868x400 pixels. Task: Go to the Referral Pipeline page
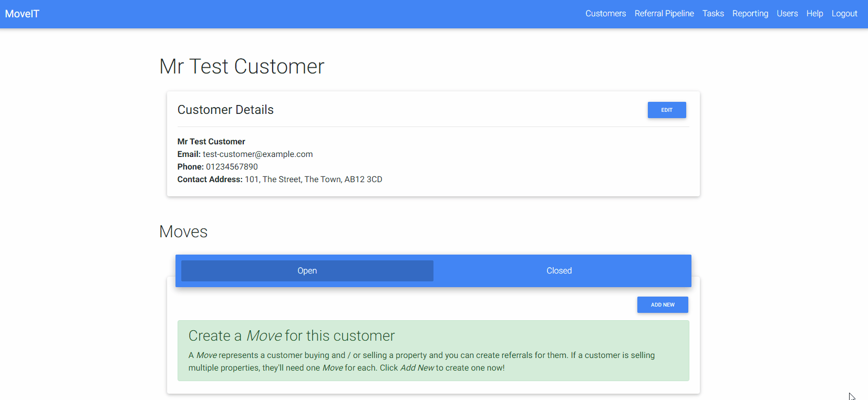[664, 14]
